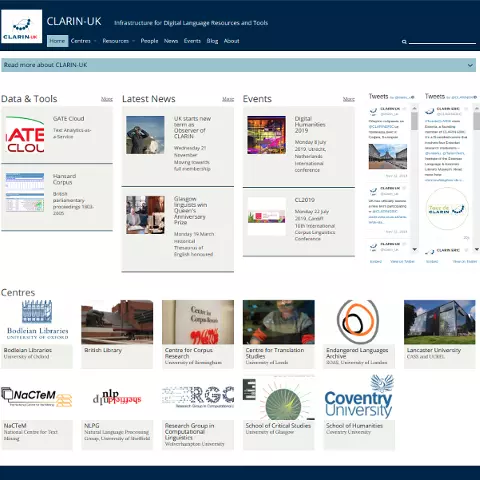Screen dimensions: 480x480
Task: Click CLARIN ERIC avatar in first tweet
Action: pyautogui.click(x=430, y=111)
